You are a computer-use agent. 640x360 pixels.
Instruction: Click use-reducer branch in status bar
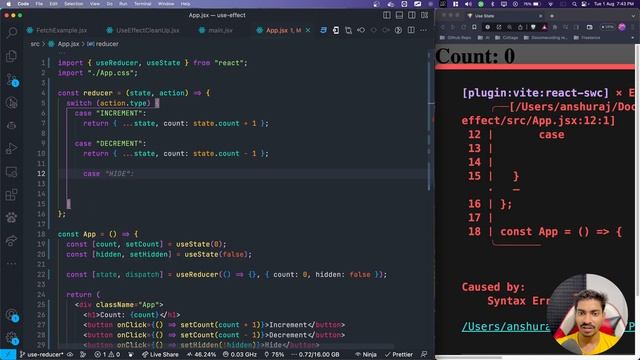coord(41,354)
